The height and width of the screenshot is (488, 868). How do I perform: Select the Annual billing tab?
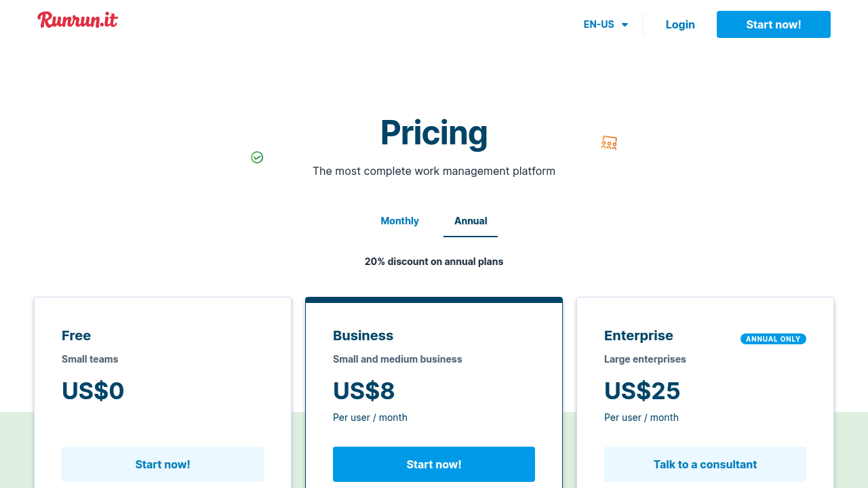click(471, 221)
